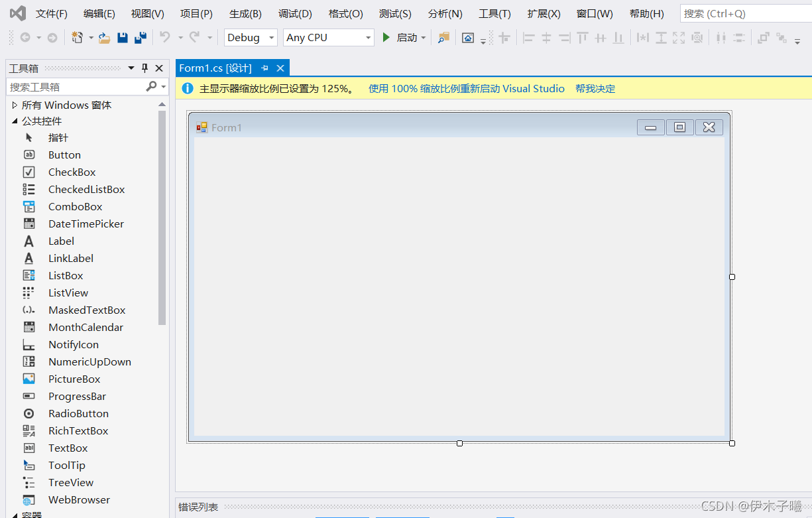Image resolution: width=812 pixels, height=518 pixels.
Task: Select the Label control in toolbox
Action: 61,241
